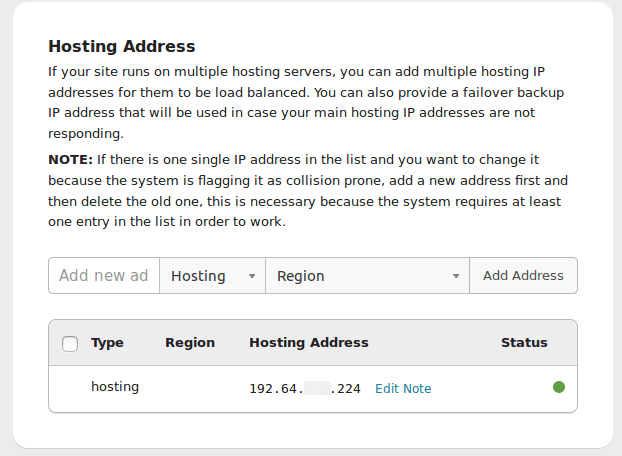Tick the select-all checkbox in table header
The image size is (622, 456).
tap(70, 343)
